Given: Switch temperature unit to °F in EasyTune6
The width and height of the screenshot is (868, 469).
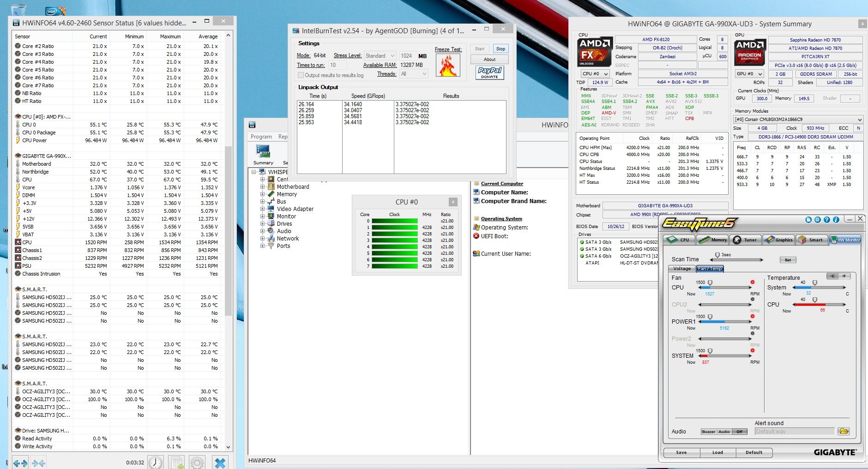Looking at the screenshot, I should coord(844,276).
